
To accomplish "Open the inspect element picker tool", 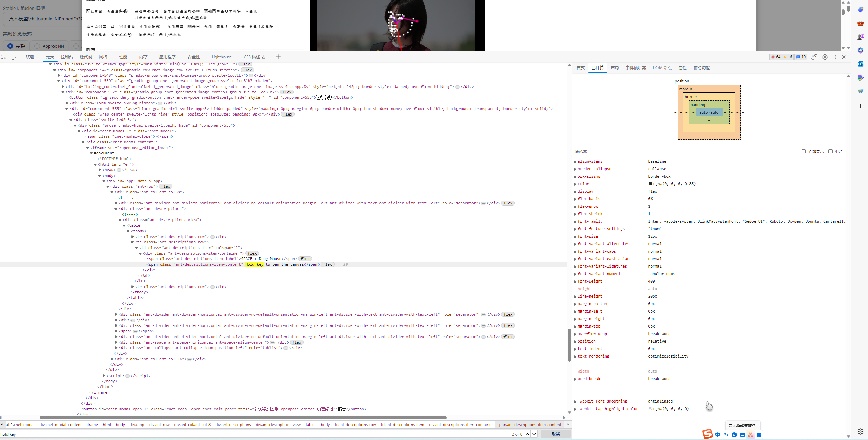I will point(4,57).
